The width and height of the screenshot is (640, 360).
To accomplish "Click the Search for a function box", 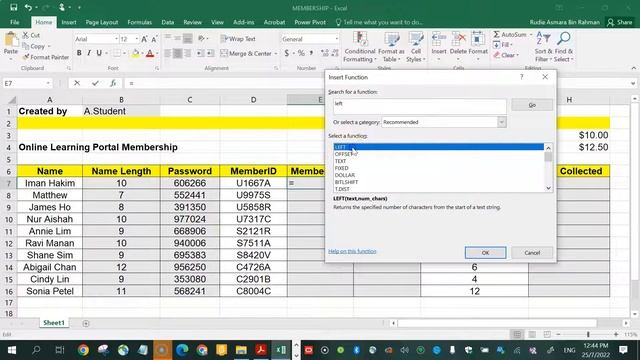I will click(x=419, y=106).
